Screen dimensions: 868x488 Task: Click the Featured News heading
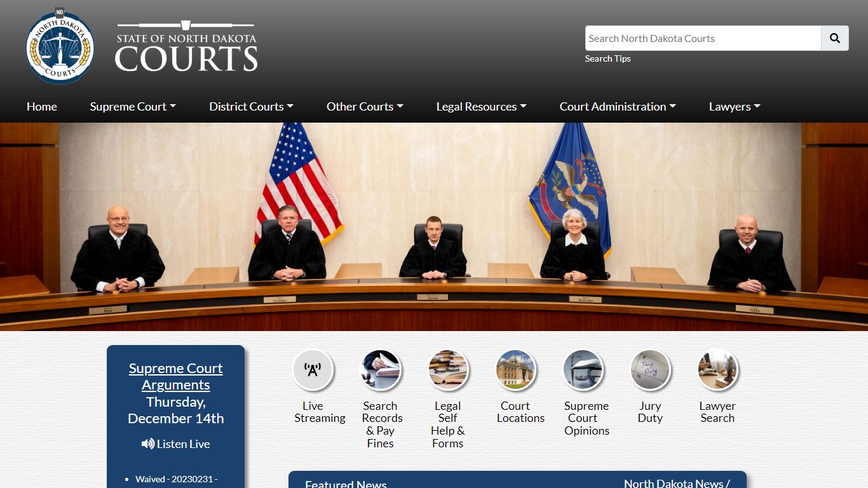pos(346,484)
